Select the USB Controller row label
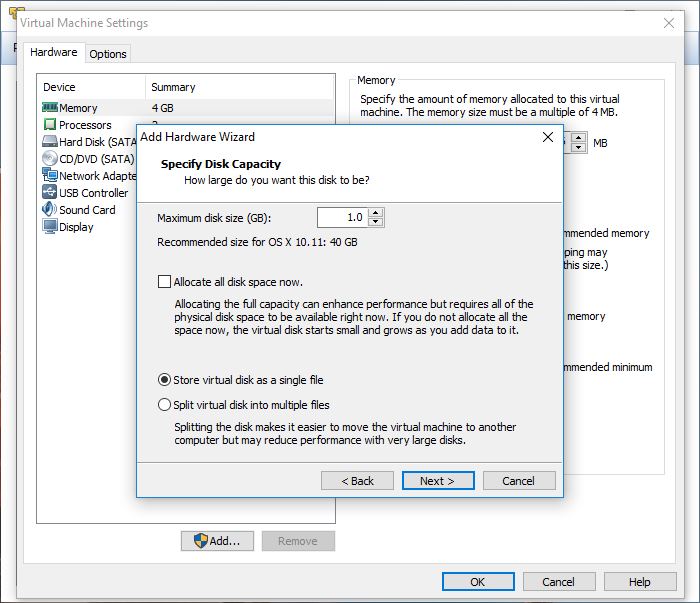The height and width of the screenshot is (603, 700). [x=93, y=193]
